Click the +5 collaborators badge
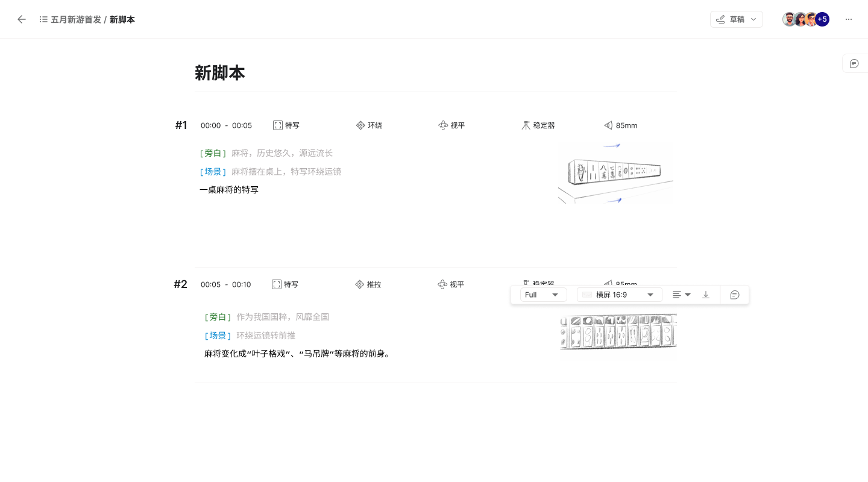868x482 pixels. [x=822, y=19]
